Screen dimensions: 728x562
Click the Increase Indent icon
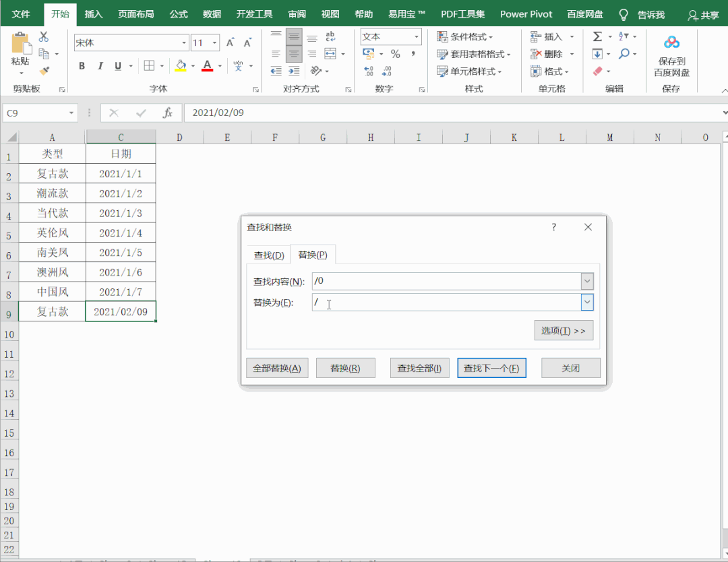pyautogui.click(x=294, y=71)
